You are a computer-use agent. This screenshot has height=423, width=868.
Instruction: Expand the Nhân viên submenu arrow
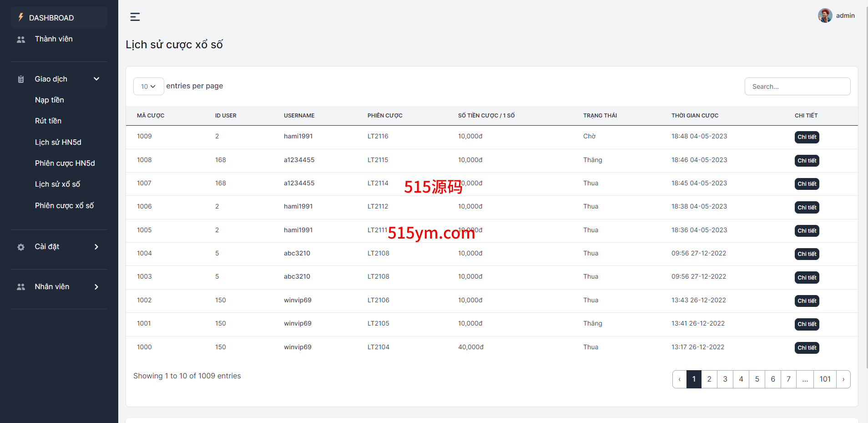(96, 287)
